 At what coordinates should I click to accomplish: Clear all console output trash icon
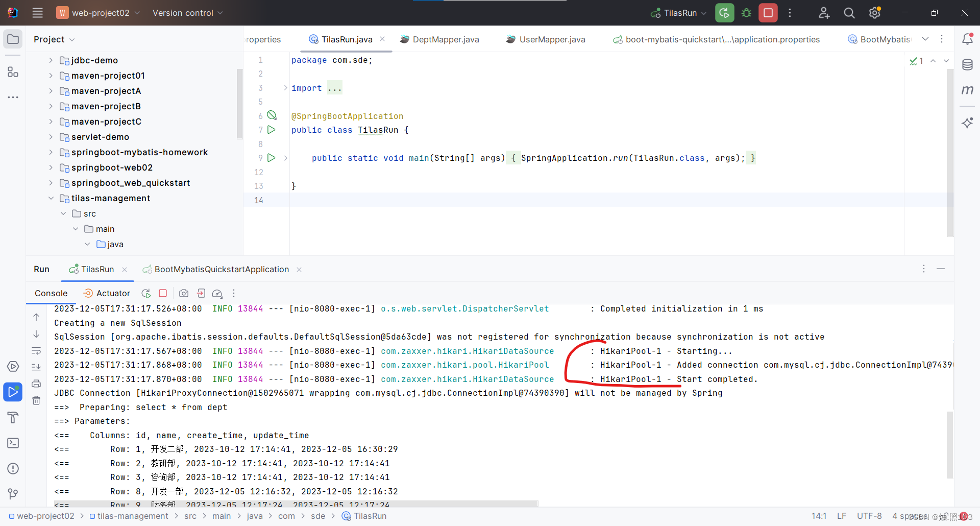pyautogui.click(x=36, y=400)
